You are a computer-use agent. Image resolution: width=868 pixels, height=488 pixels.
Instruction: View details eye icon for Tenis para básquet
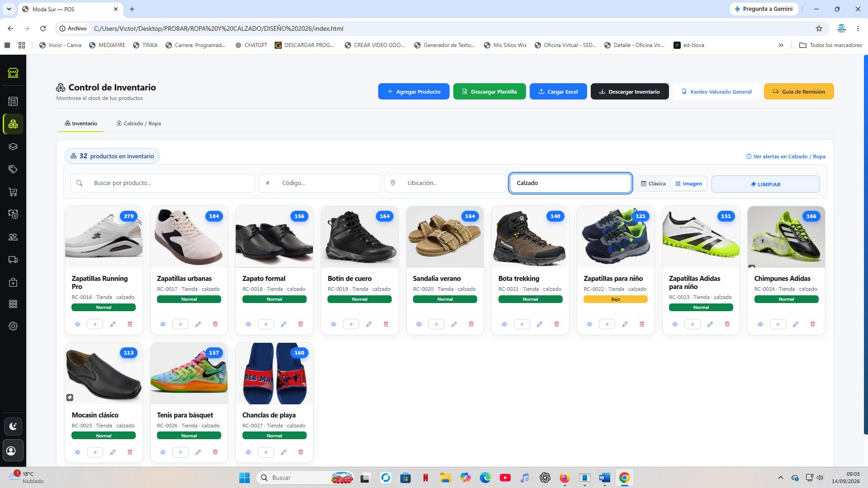coord(163,452)
